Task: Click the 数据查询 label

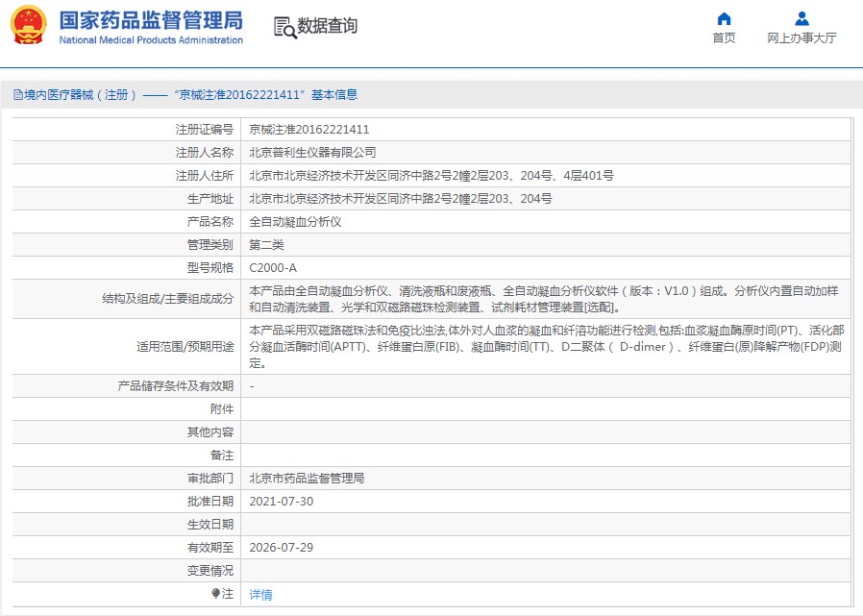Action: [x=328, y=26]
